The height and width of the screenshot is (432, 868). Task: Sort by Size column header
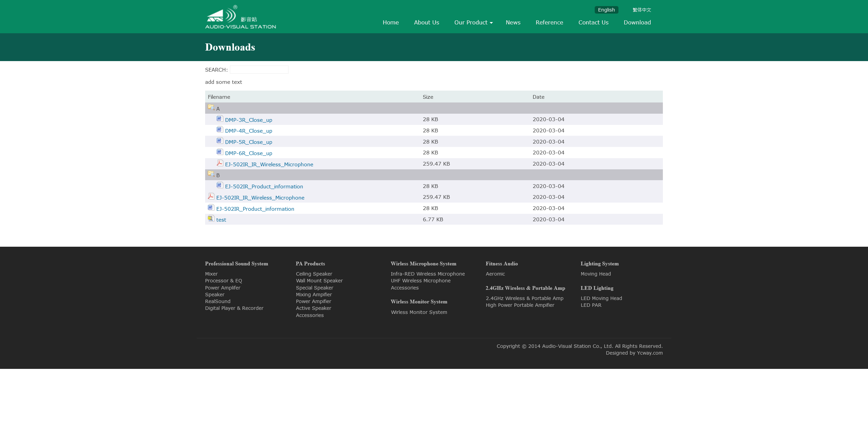coord(428,97)
